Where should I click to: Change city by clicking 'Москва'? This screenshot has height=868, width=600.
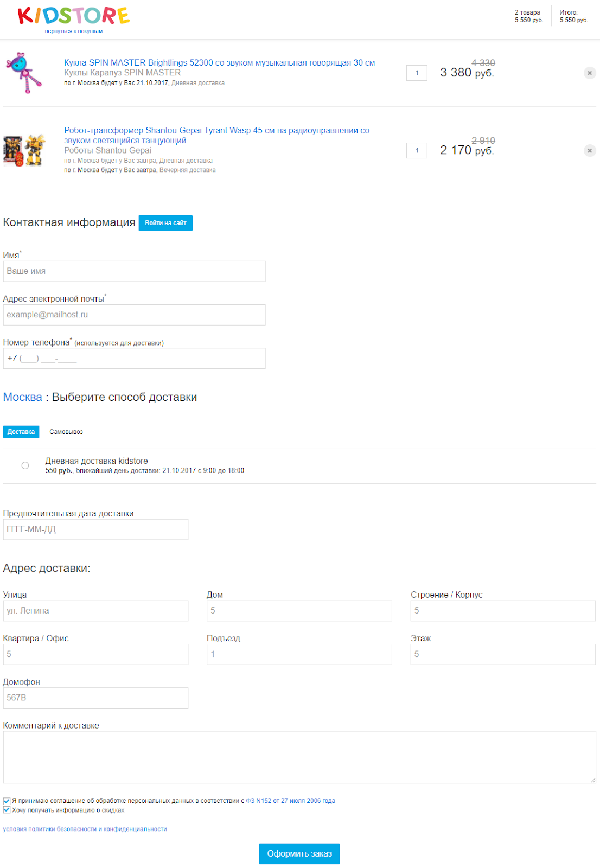point(22,397)
